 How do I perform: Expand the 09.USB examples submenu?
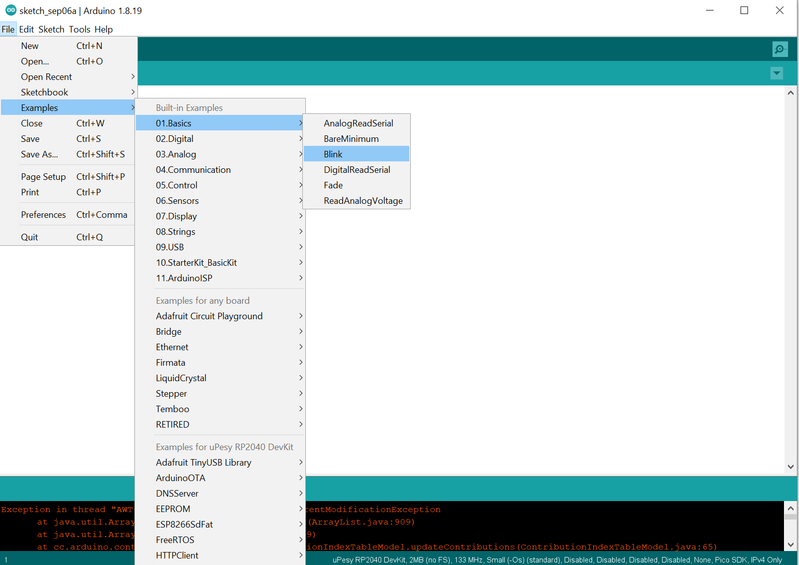(220, 247)
